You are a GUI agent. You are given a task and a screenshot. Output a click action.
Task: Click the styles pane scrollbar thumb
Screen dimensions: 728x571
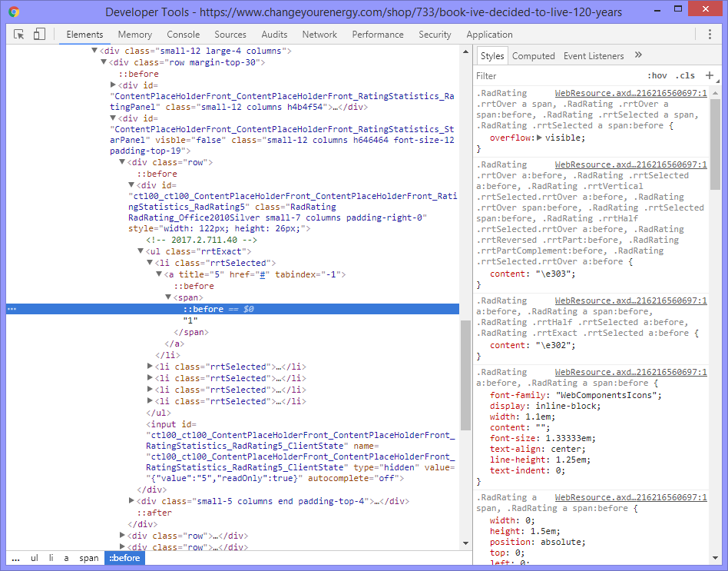pos(715,144)
